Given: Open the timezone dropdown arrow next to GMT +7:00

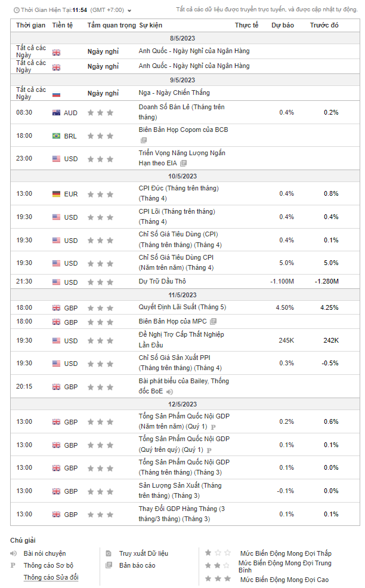Looking at the screenshot, I should (x=130, y=11).
